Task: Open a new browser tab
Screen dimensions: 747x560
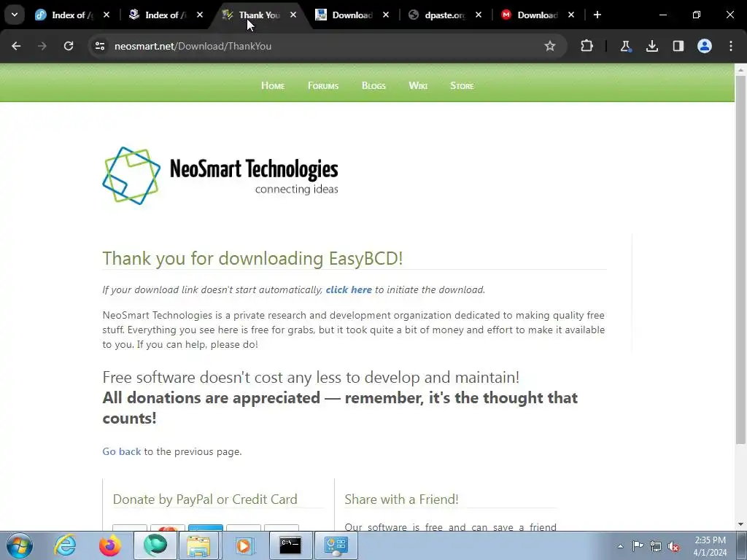Action: [597, 15]
